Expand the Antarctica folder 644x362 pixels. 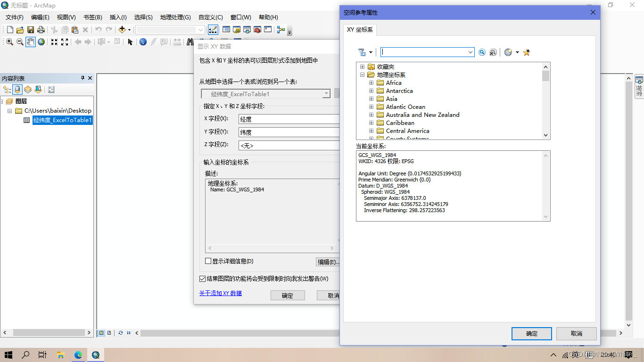coord(371,90)
